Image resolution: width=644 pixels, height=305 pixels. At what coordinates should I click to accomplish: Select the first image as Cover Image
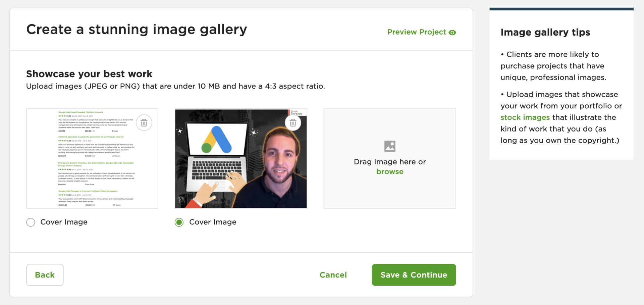coord(31,222)
